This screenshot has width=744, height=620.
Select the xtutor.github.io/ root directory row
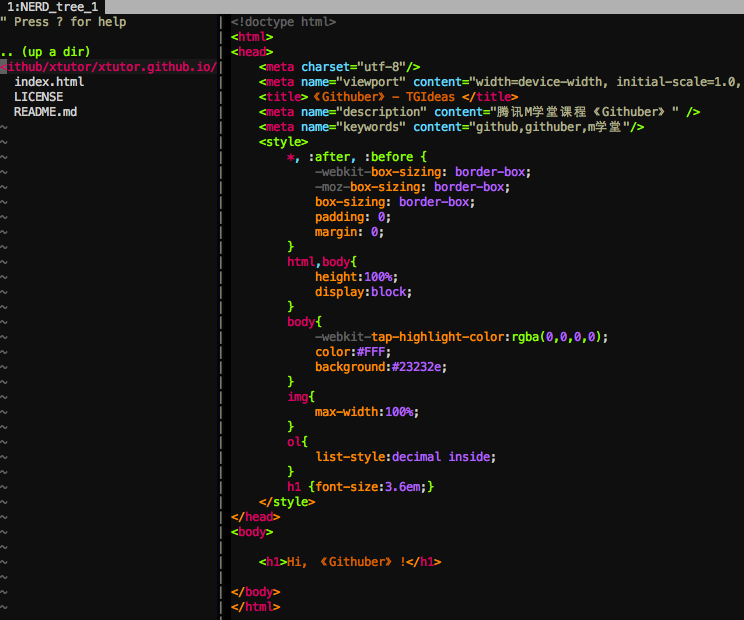point(109,67)
